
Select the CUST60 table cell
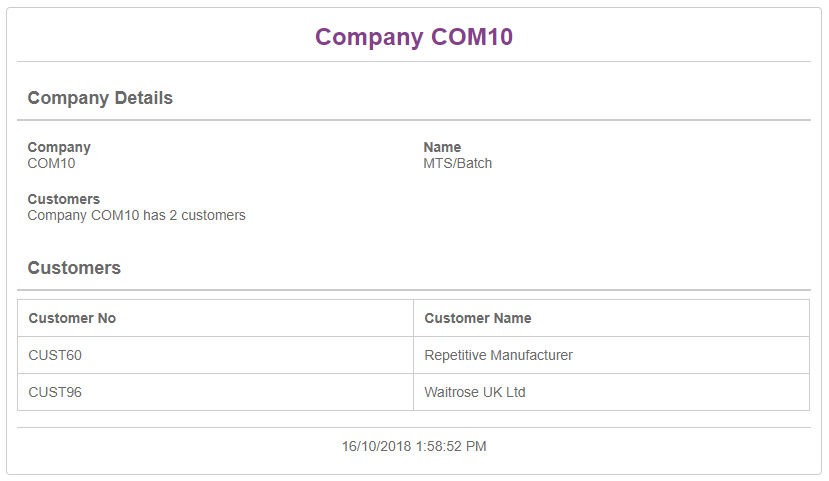(x=55, y=355)
